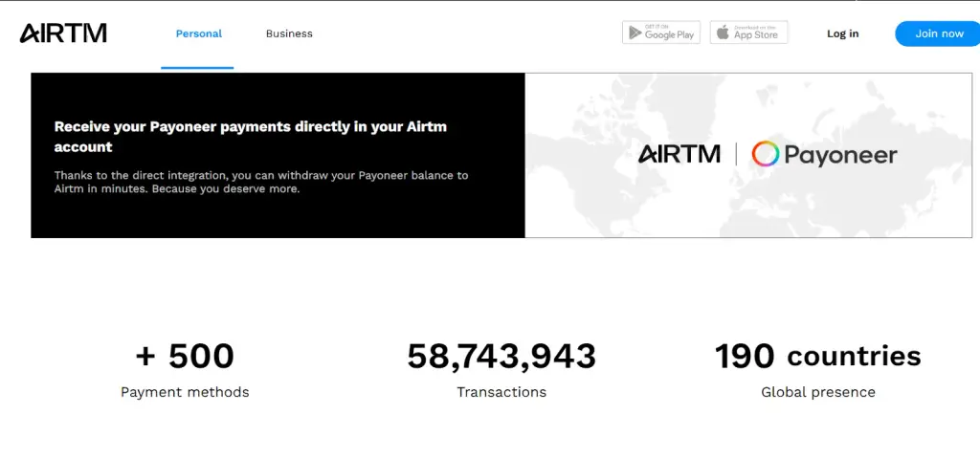Click the Join now button
The image size is (980, 459).
(x=939, y=33)
